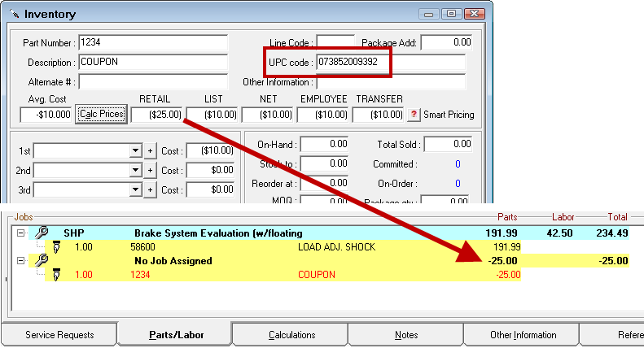The image size is (644, 348).
Task: Click the Description field containing COUPON
Action: [152, 62]
